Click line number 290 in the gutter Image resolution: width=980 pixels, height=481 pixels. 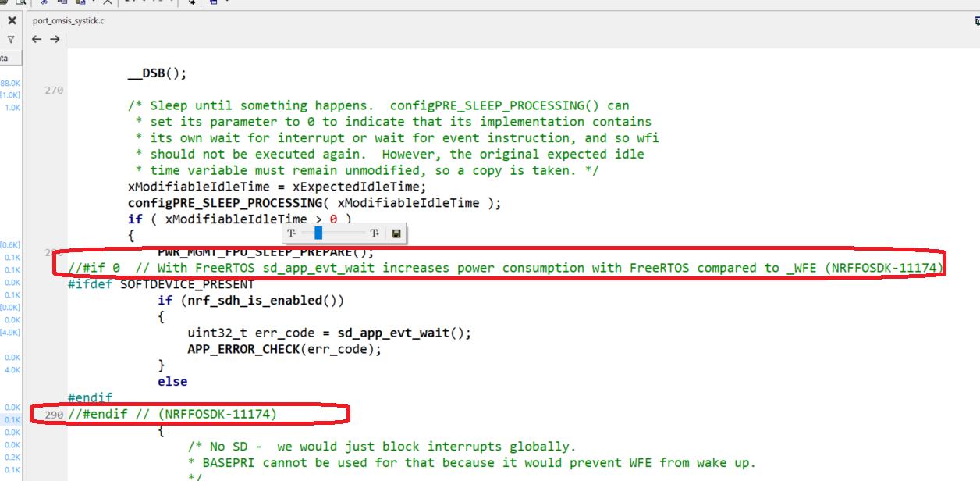click(x=54, y=415)
